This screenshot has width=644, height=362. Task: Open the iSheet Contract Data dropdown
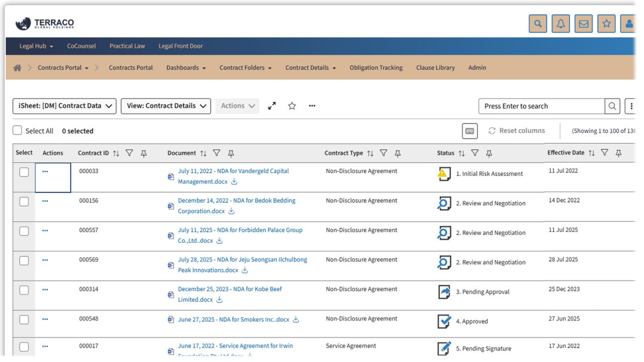click(x=64, y=106)
